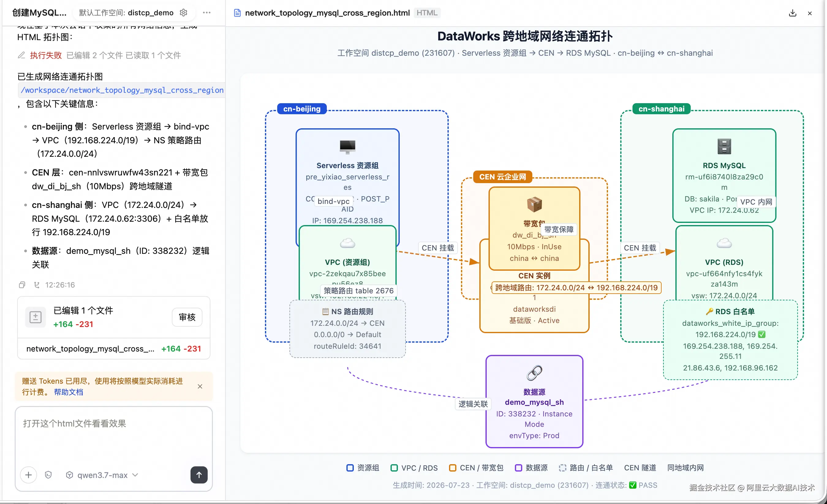This screenshot has height=504, width=827.
Task: Open the /workspace/network_topology_mysql_cross_region file link
Action: point(122,90)
